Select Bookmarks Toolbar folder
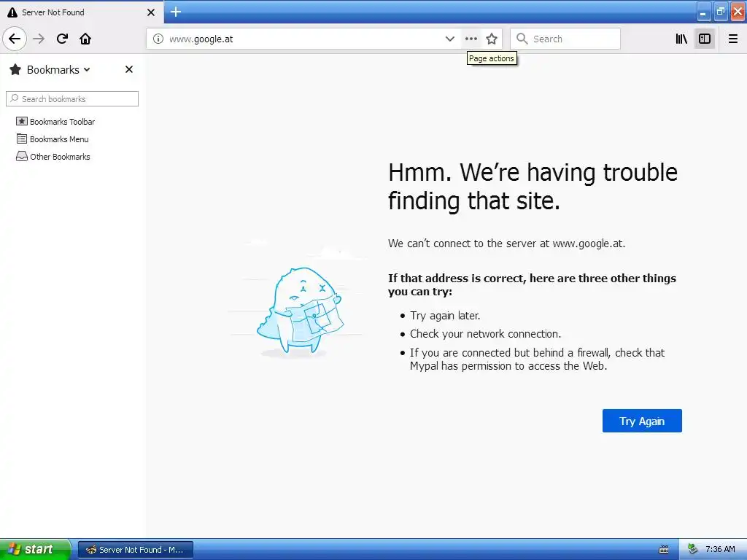Viewport: 747px width, 560px height. click(x=55, y=122)
